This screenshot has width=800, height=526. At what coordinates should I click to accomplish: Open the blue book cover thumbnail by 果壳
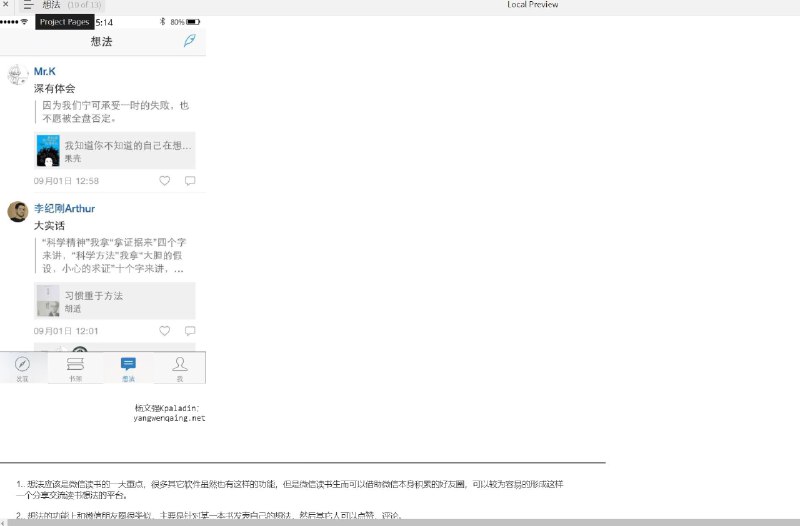pyautogui.click(x=48, y=151)
